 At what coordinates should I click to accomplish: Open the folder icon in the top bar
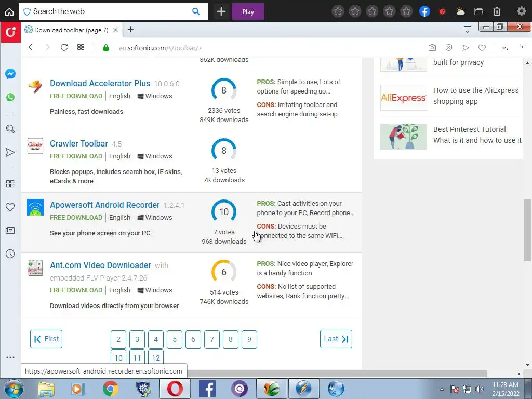pos(478,11)
